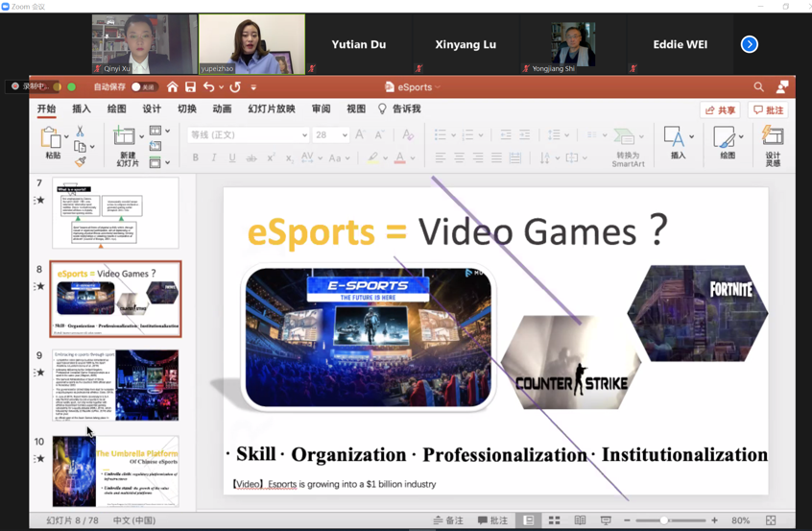Click fit slide to window icon
This screenshot has width=812, height=531.
pyautogui.click(x=771, y=520)
